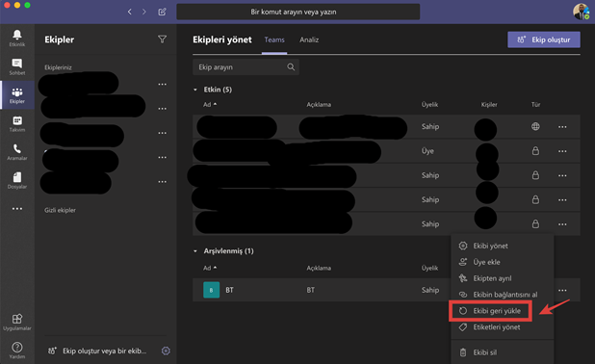Choose Ekibin bağlantısını al

pyautogui.click(x=504, y=295)
